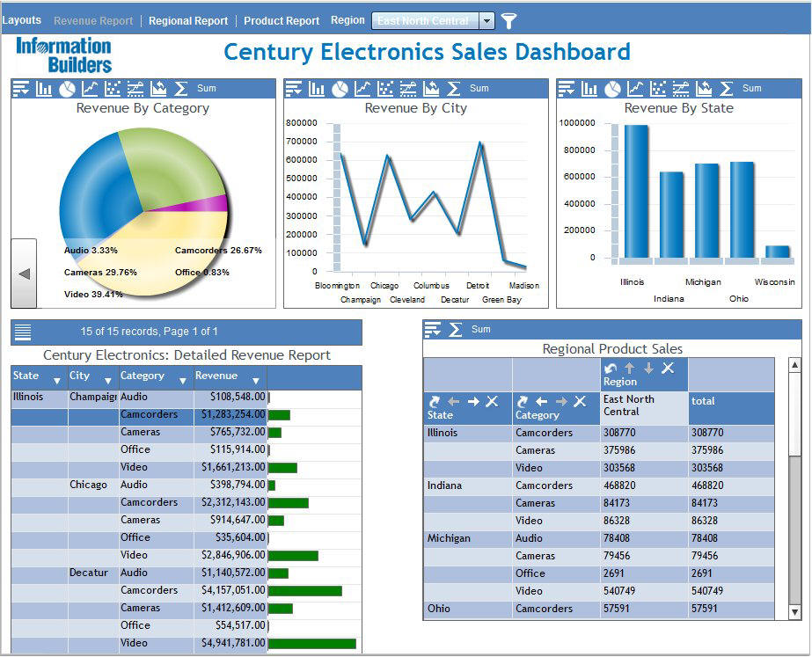This screenshot has height=657, width=812.
Task: Click the Sum label in Regional Product Sales toolbar
Action: pyautogui.click(x=481, y=329)
